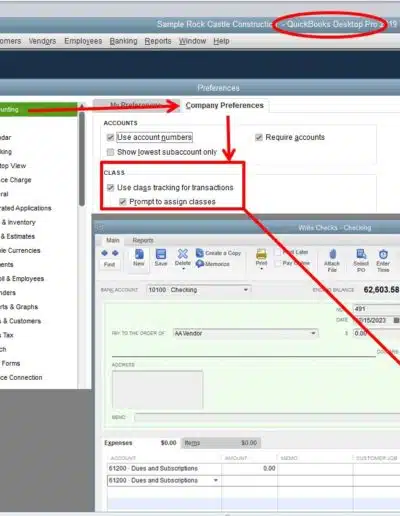
Task: Select Items tab in check detail
Action: click(192, 443)
